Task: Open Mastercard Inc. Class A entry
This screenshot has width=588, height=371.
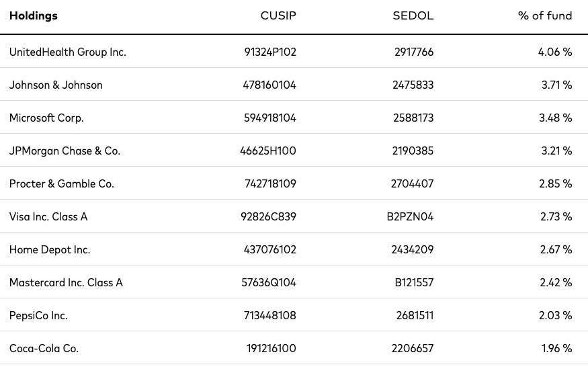Action: (66, 282)
